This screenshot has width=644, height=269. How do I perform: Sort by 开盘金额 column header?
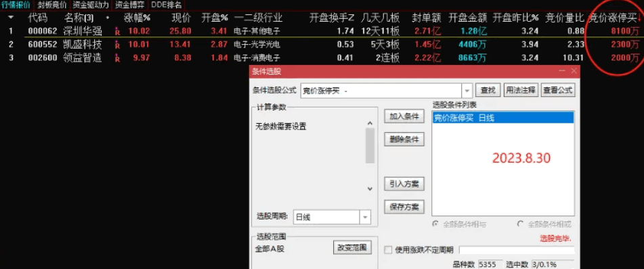coord(467,18)
